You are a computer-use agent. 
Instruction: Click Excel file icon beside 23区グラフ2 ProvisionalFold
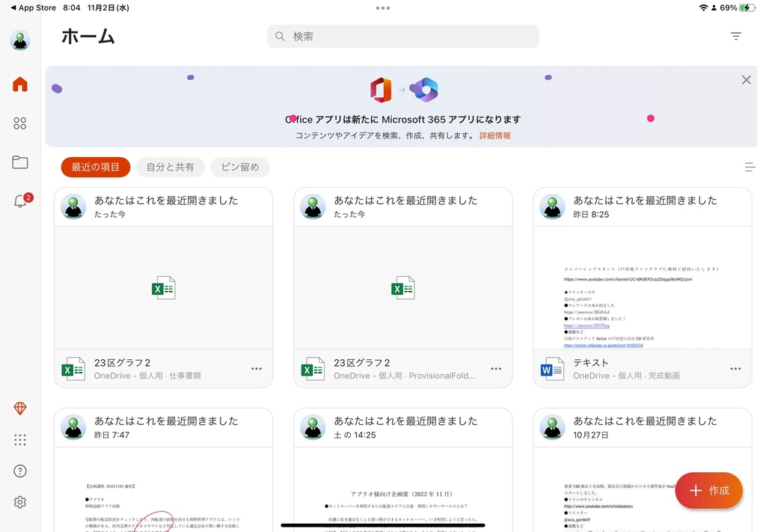(x=313, y=370)
